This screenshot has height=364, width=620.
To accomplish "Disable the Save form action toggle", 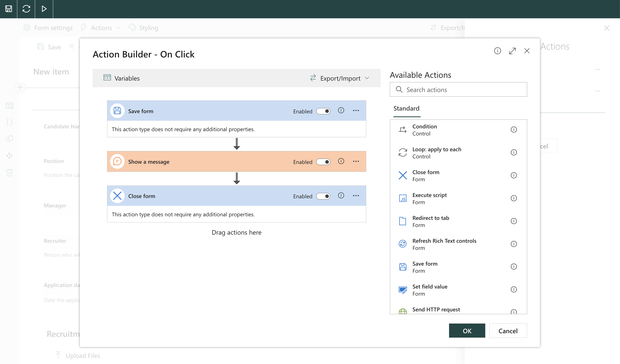I will click(x=323, y=111).
